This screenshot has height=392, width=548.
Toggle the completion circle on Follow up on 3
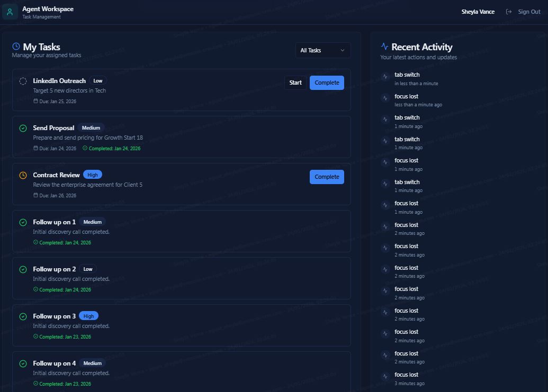(x=23, y=316)
